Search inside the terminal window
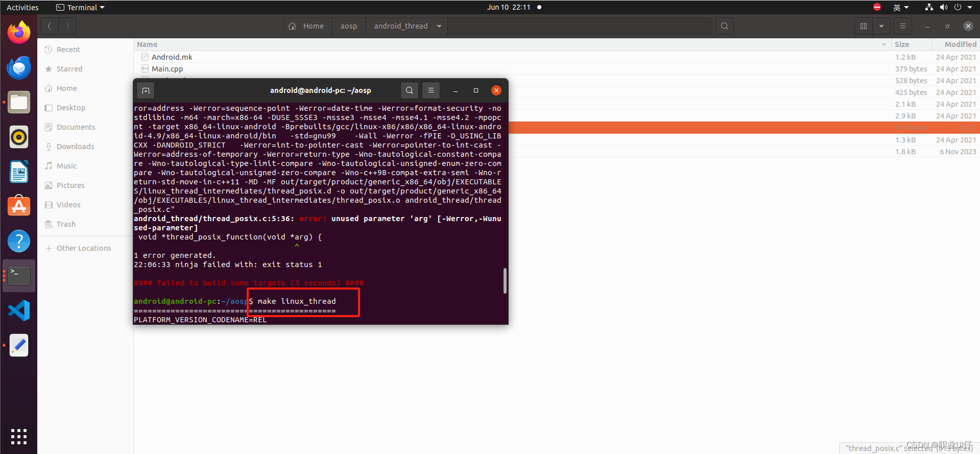Screen dimensions: 980x454 pos(409,90)
